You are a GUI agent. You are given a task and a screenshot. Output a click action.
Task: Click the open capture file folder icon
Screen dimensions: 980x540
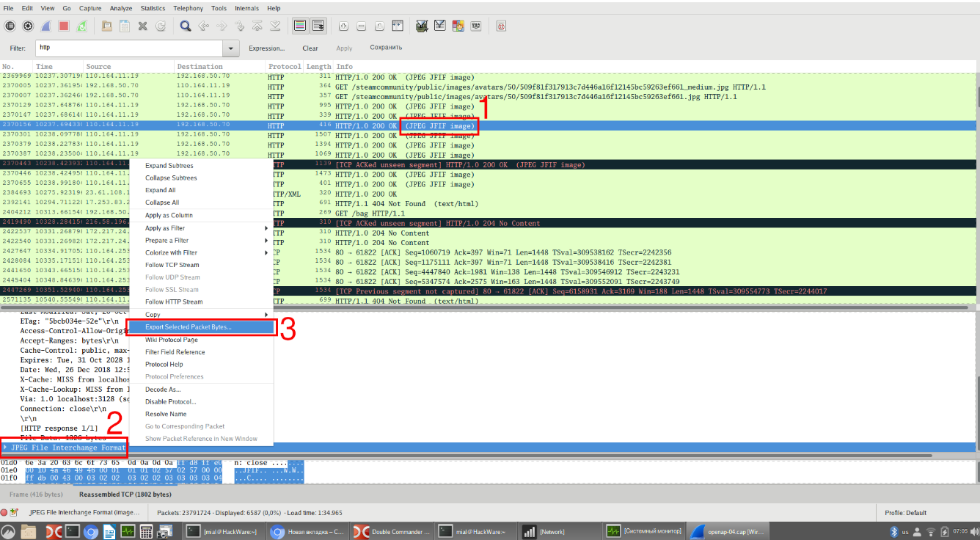[x=106, y=26]
